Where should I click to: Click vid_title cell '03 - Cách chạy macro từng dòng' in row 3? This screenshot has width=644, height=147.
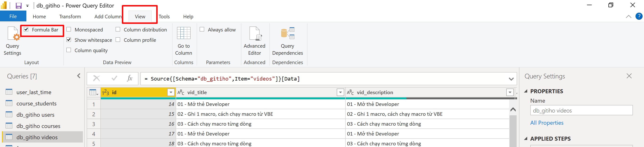(x=260, y=124)
